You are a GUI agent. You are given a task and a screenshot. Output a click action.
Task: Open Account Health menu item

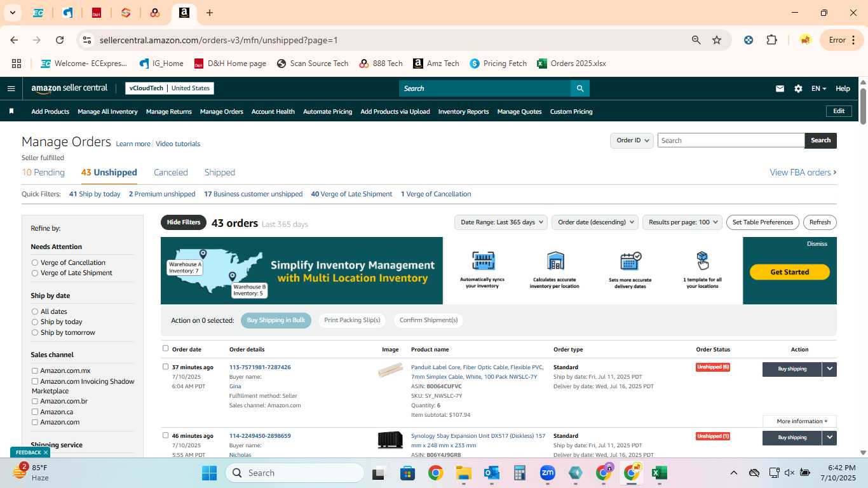273,111
